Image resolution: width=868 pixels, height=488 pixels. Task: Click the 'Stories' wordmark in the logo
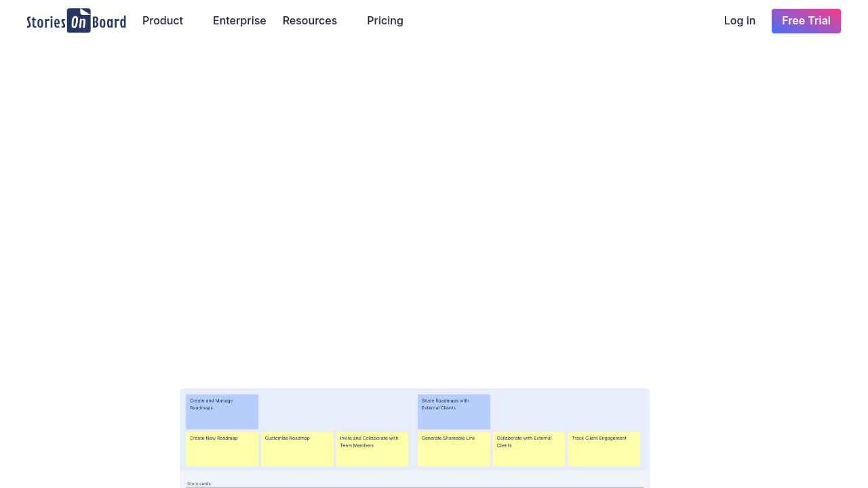46,22
